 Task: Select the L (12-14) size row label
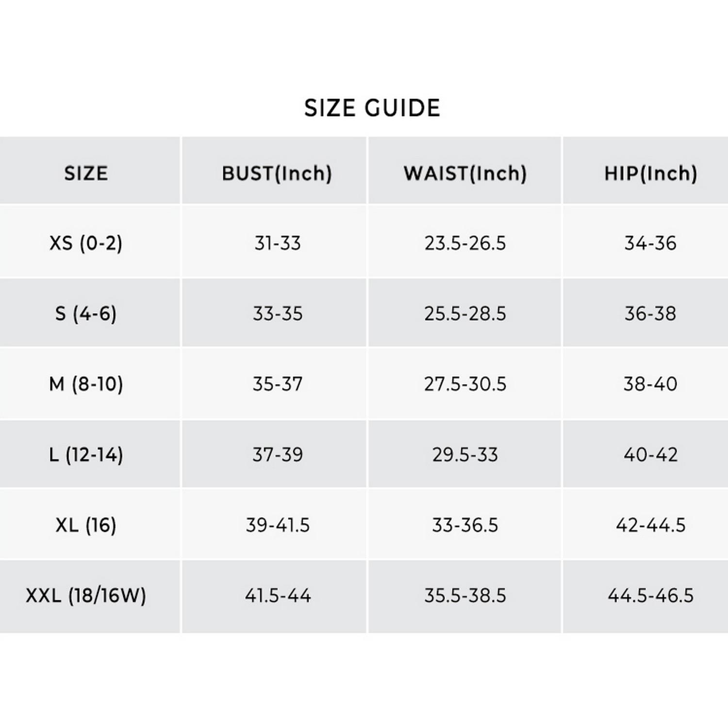(86, 455)
